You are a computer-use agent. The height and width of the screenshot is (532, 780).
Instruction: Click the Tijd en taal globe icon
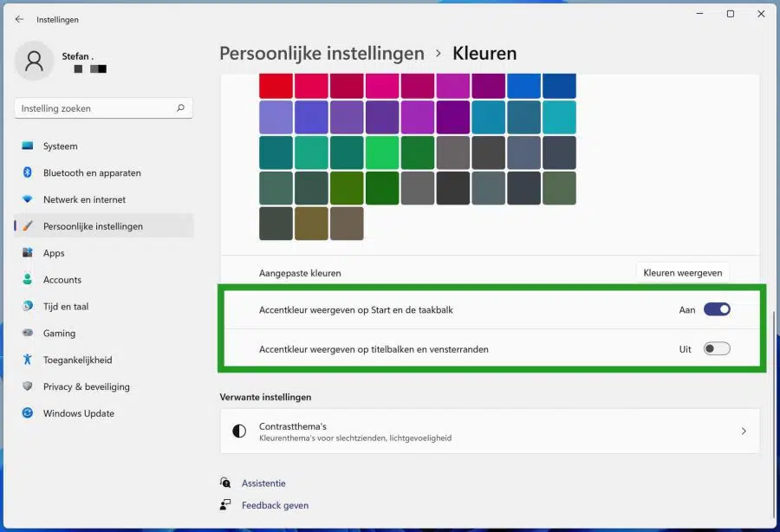[x=28, y=306]
